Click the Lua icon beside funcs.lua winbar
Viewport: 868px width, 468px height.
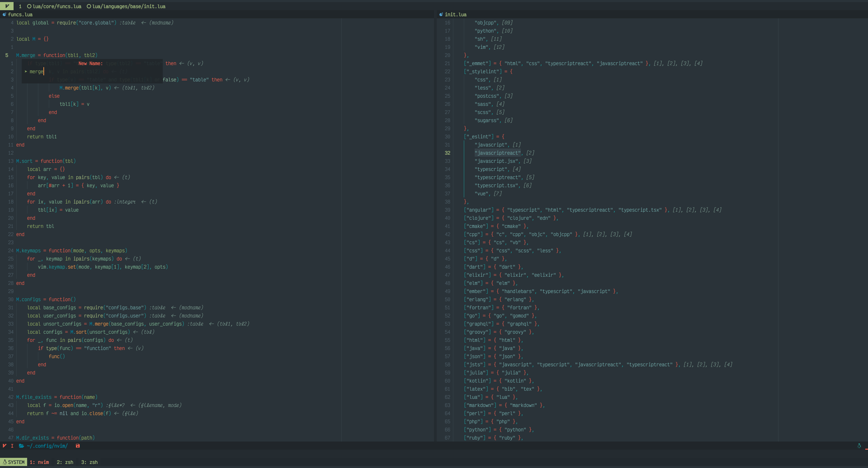pyautogui.click(x=4, y=15)
